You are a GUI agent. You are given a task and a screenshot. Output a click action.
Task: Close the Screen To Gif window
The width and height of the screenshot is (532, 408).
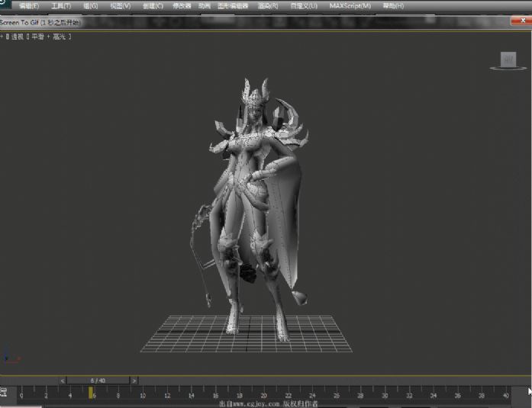521,21
